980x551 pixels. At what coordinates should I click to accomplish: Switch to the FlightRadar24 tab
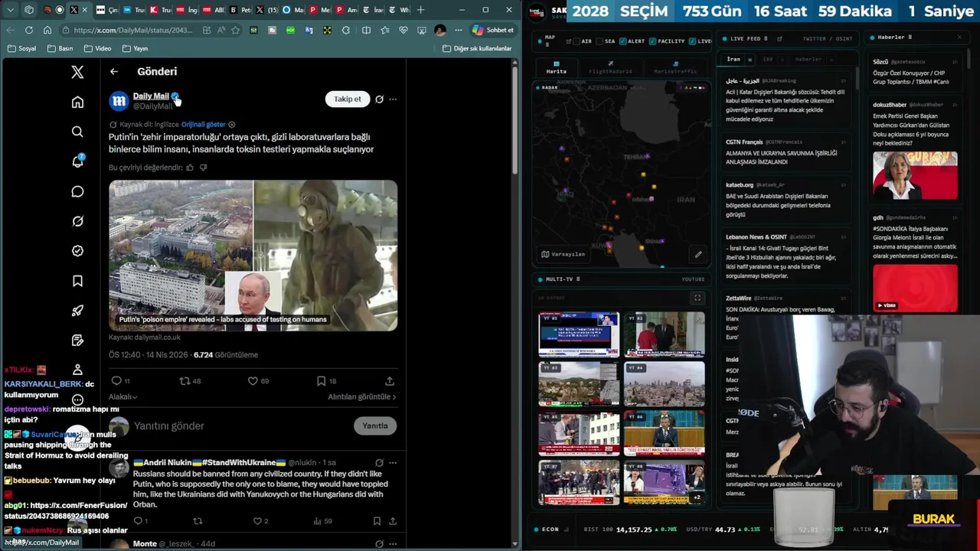610,67
